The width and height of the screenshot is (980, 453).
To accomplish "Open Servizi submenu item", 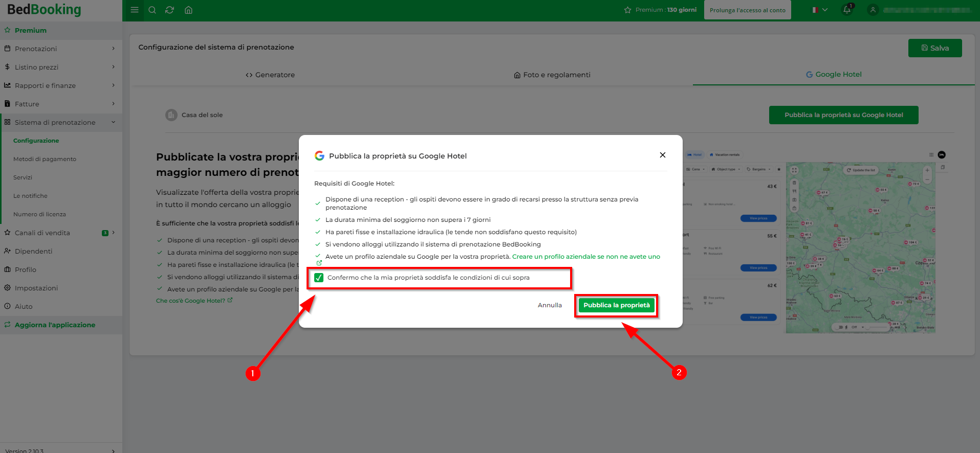I will coord(23,177).
